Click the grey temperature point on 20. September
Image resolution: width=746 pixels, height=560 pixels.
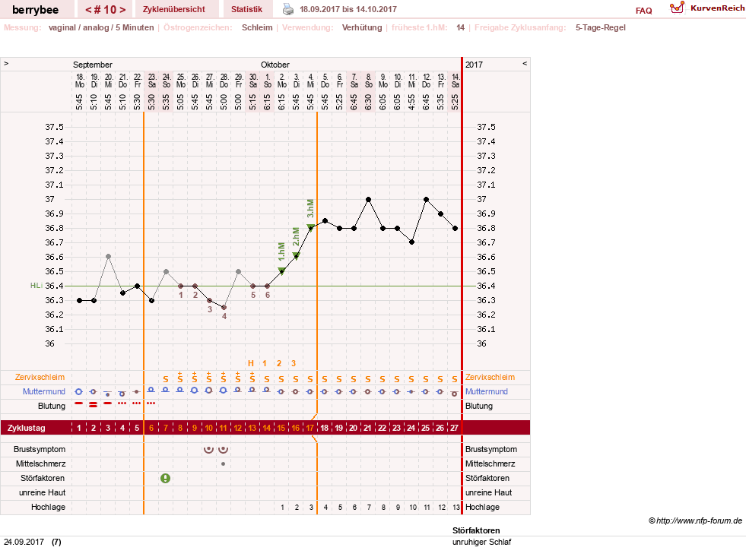tap(108, 256)
